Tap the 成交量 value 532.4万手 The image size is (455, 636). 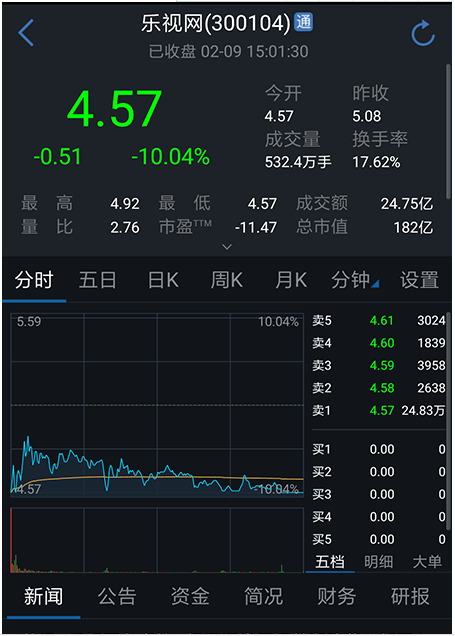point(298,162)
